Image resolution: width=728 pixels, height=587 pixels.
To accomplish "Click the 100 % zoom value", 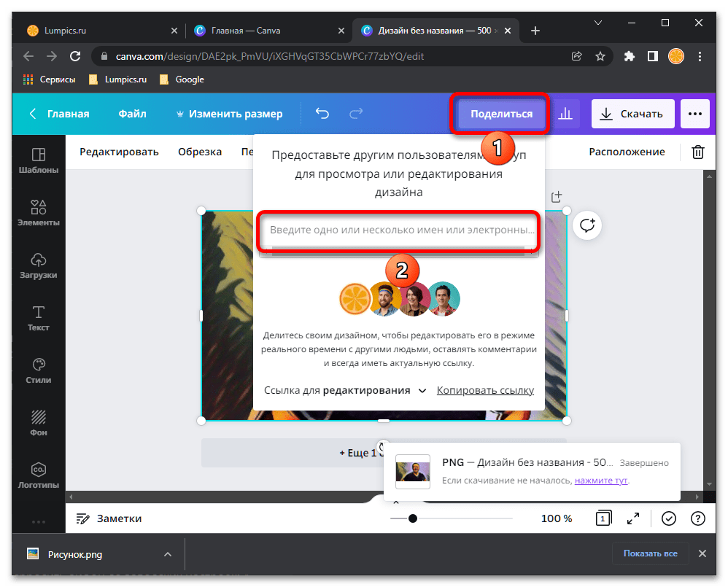I will tap(557, 518).
